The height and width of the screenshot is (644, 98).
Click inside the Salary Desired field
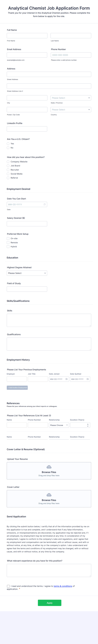pos(27,223)
